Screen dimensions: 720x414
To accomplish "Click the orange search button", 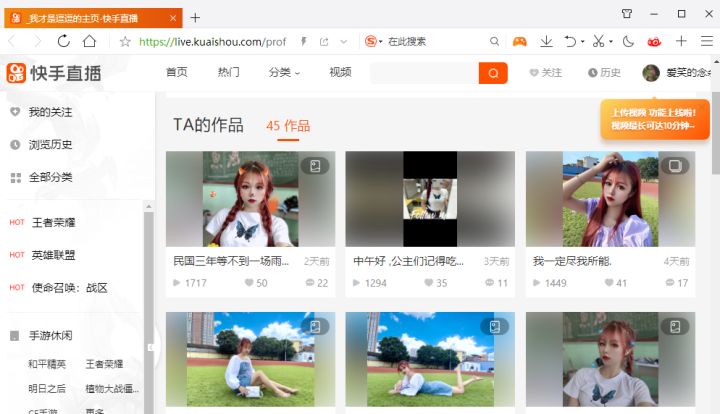I will (493, 73).
